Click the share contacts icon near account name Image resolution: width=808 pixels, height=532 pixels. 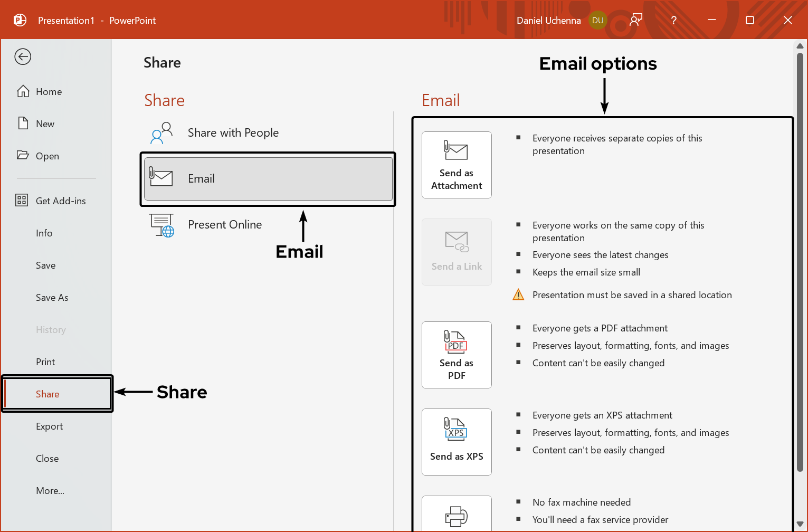635,19
